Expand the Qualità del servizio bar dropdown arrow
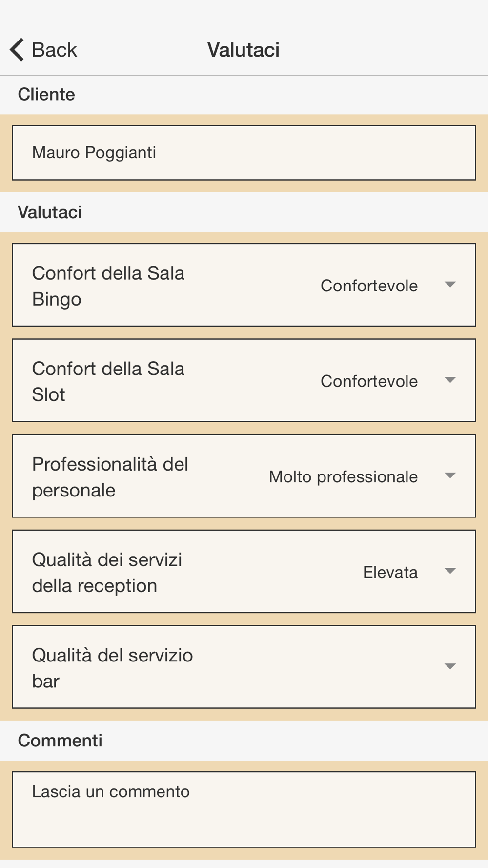This screenshot has width=488, height=868. (450, 666)
